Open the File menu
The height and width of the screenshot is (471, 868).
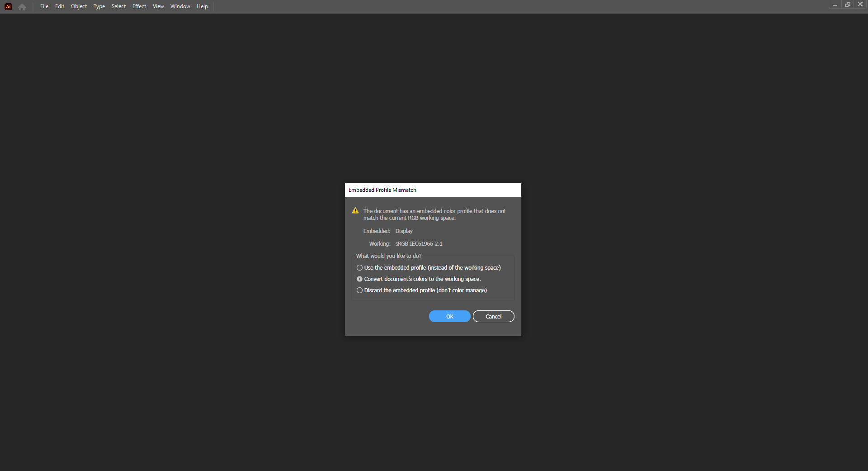[44, 6]
